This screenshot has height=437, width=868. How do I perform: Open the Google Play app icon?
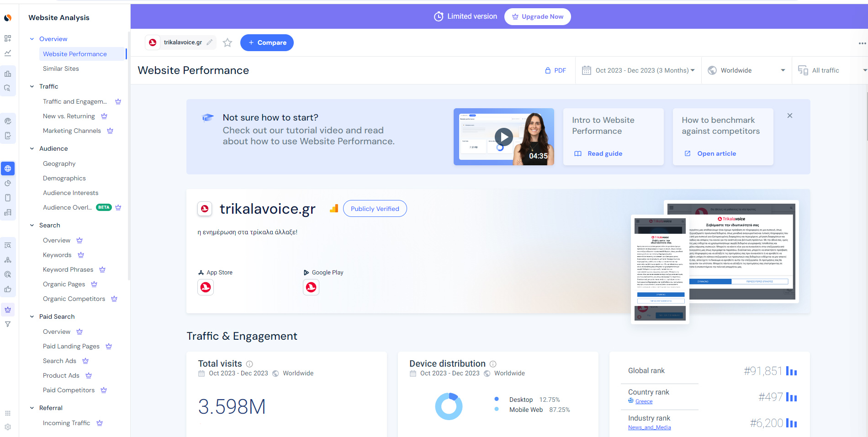pyautogui.click(x=311, y=287)
